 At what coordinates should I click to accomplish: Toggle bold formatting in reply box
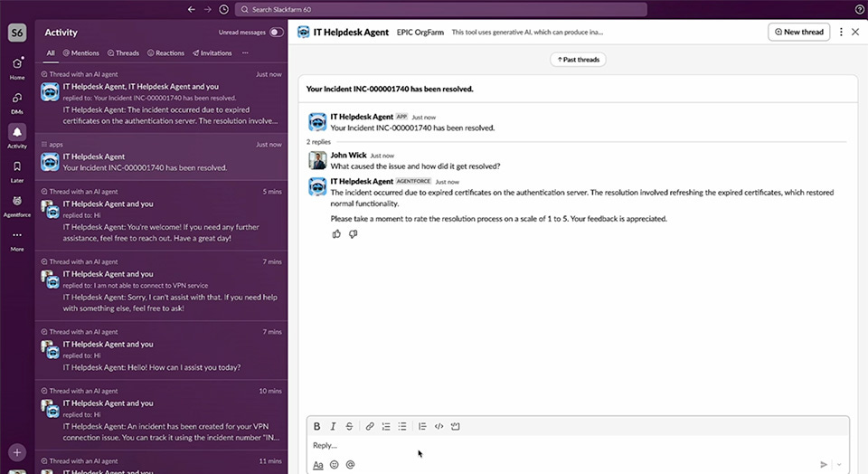coord(316,426)
